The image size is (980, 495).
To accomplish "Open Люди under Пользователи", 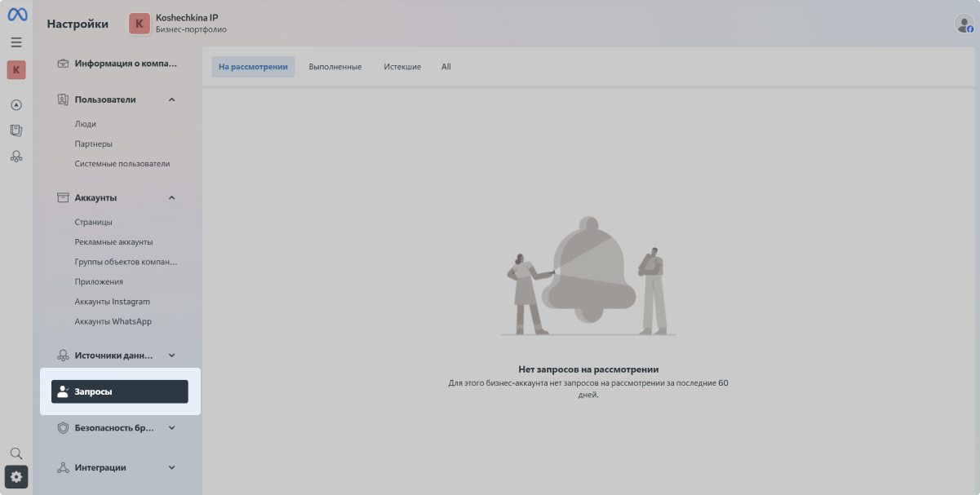I will 86,124.
